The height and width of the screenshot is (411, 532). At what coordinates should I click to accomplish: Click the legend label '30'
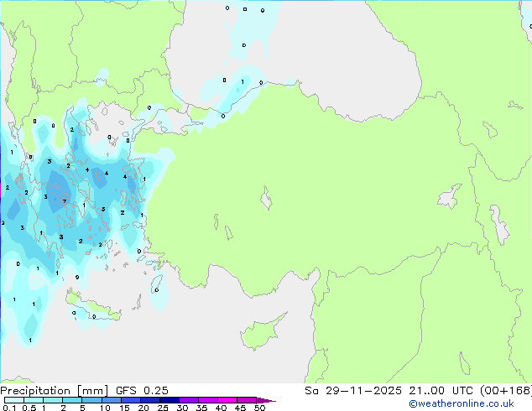[x=182, y=408]
